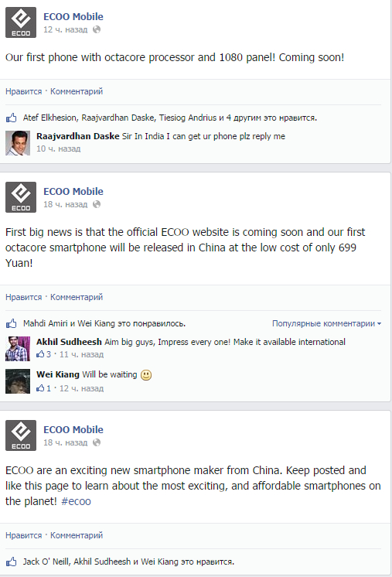The width and height of the screenshot is (392, 577).
Task: Click Комментарий under the 1080 panel post
Action: (77, 91)
